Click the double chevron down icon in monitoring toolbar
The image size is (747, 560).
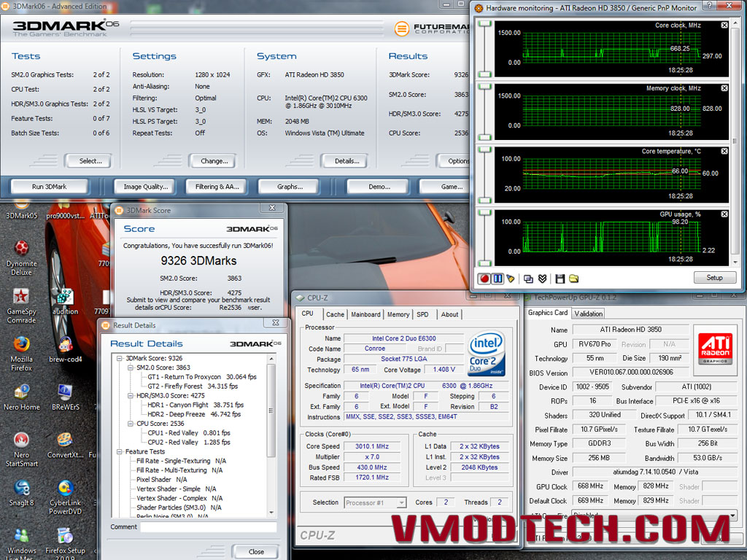(x=542, y=279)
